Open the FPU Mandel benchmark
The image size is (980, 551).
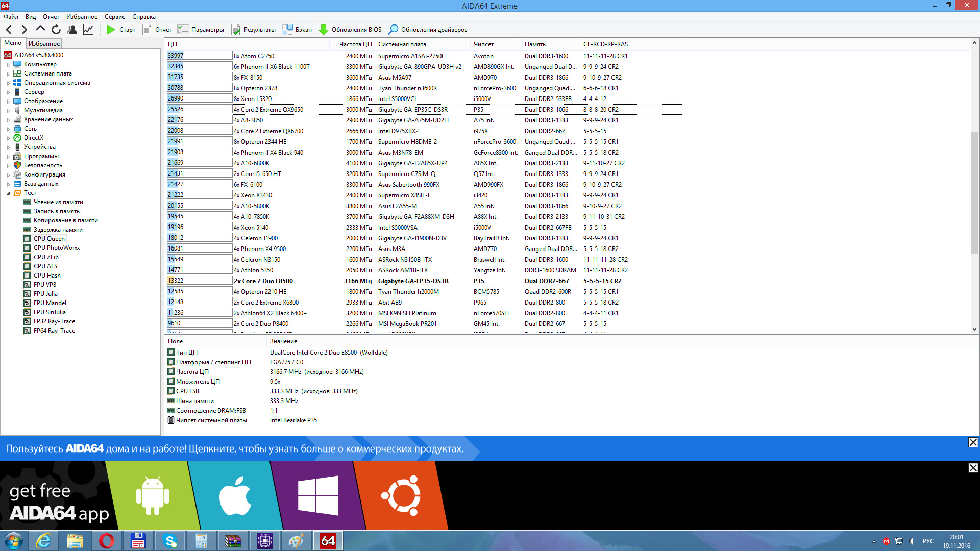pyautogui.click(x=50, y=303)
